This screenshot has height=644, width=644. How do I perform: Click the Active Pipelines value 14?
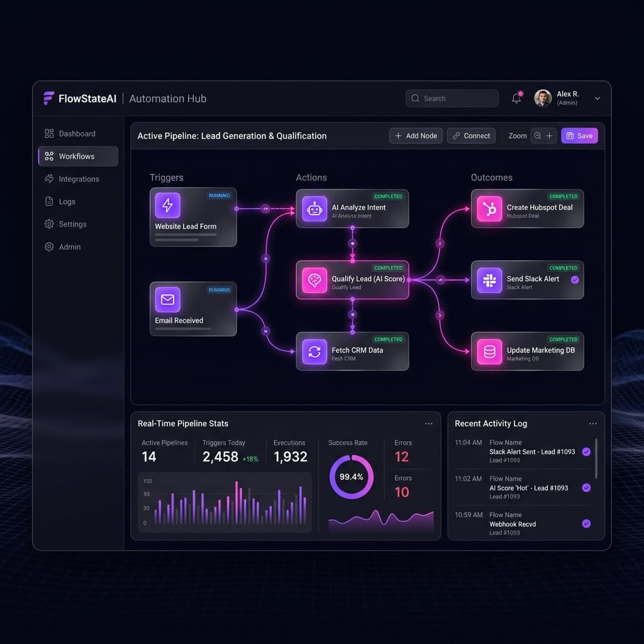[148, 457]
